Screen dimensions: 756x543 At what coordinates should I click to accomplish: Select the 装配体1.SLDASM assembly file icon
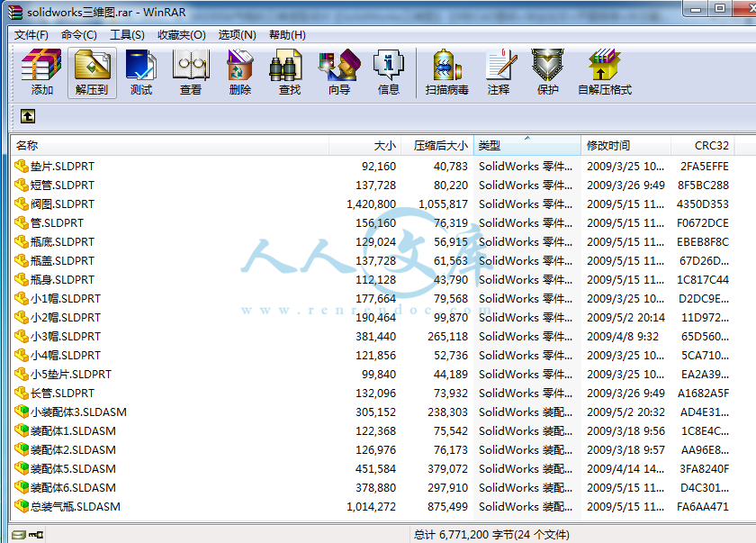coord(22,430)
